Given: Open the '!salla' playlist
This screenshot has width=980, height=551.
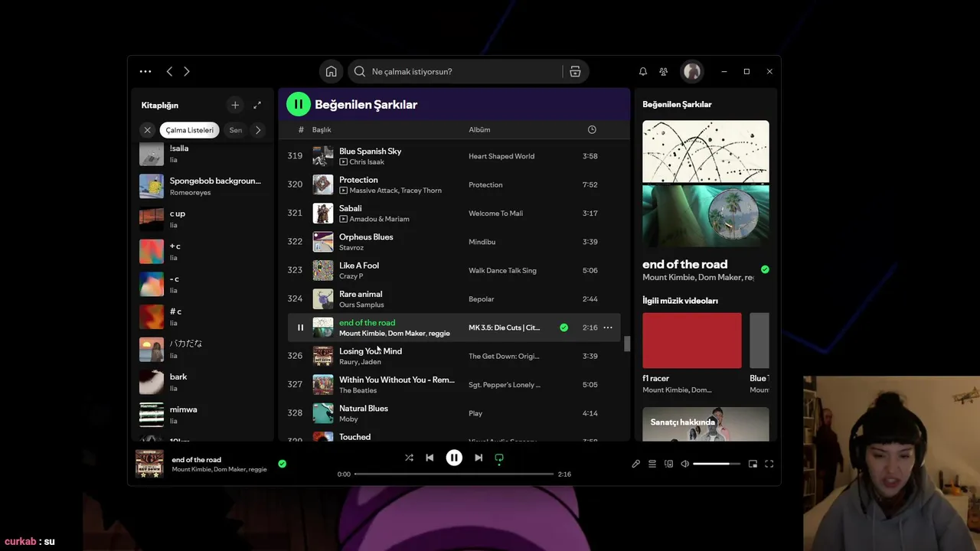Looking at the screenshot, I should pyautogui.click(x=202, y=154).
